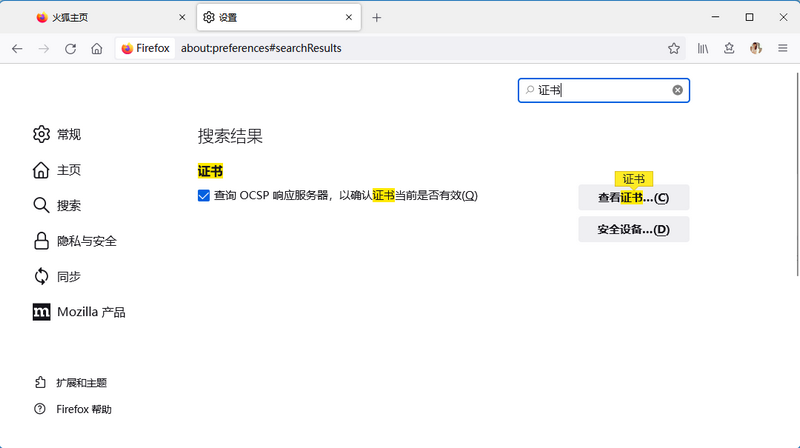Viewport: 800px width, 448px height.
Task: Click the yellow 证书 tooltip label
Action: click(x=634, y=179)
